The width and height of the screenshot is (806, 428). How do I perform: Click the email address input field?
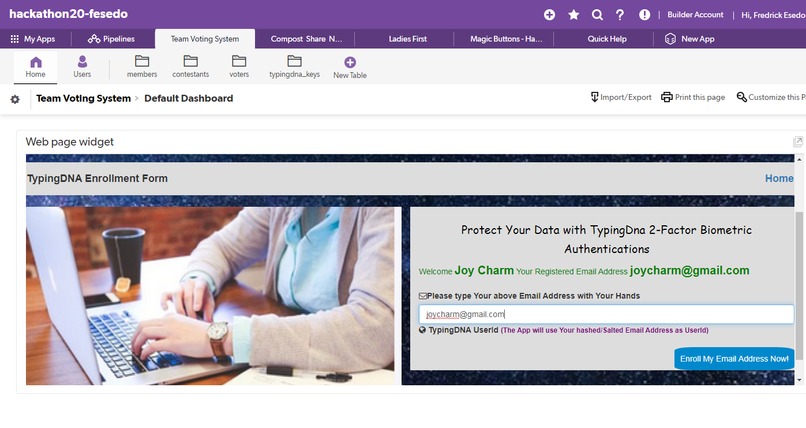point(607,314)
